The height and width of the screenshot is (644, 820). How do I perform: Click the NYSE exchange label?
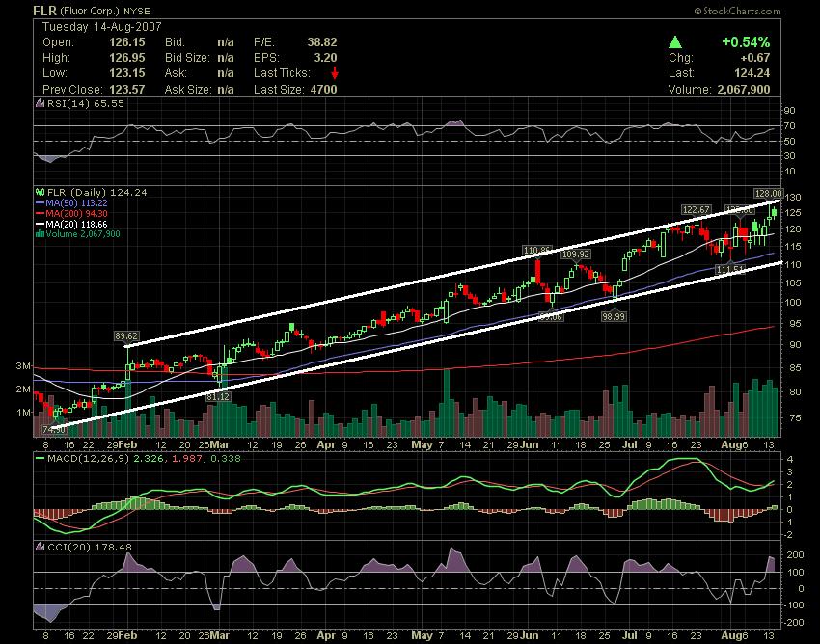(x=136, y=11)
